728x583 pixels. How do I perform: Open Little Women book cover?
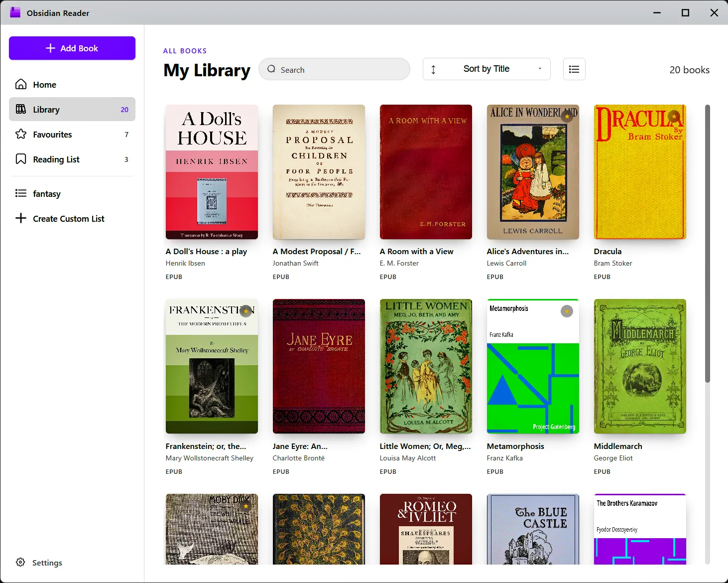[426, 366]
